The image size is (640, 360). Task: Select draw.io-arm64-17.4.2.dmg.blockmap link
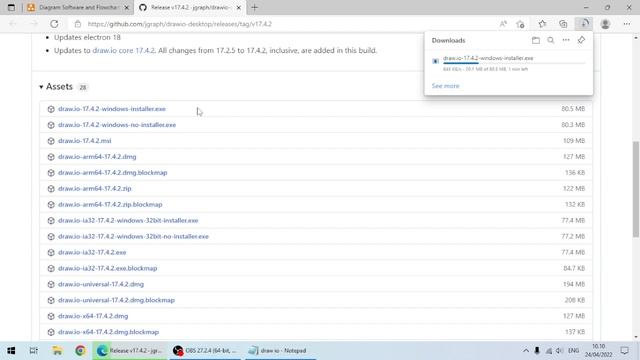pos(113,173)
